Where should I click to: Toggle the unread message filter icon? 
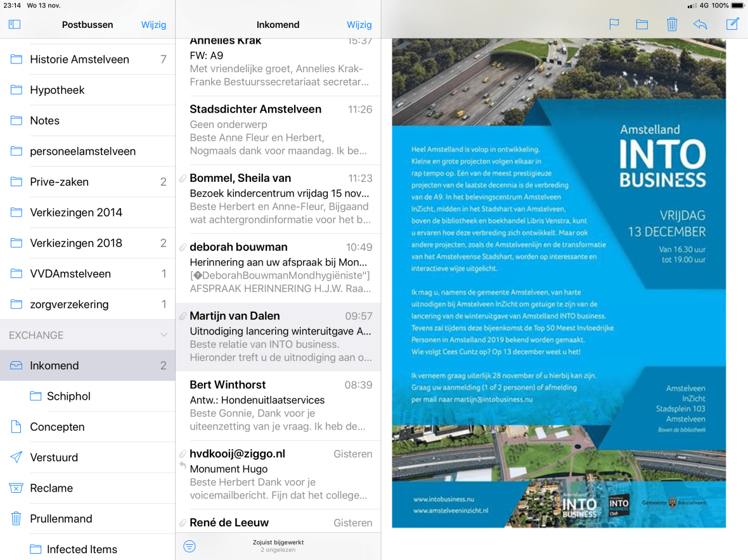pos(190,546)
